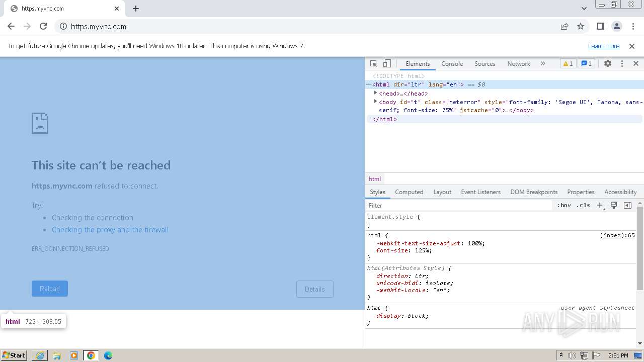This screenshot has width=644, height=362.
Task: Open the (index):65 source link
Action: 617,235
